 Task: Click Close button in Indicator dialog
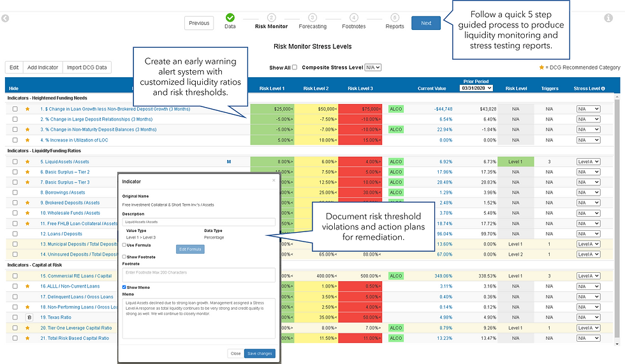click(235, 354)
